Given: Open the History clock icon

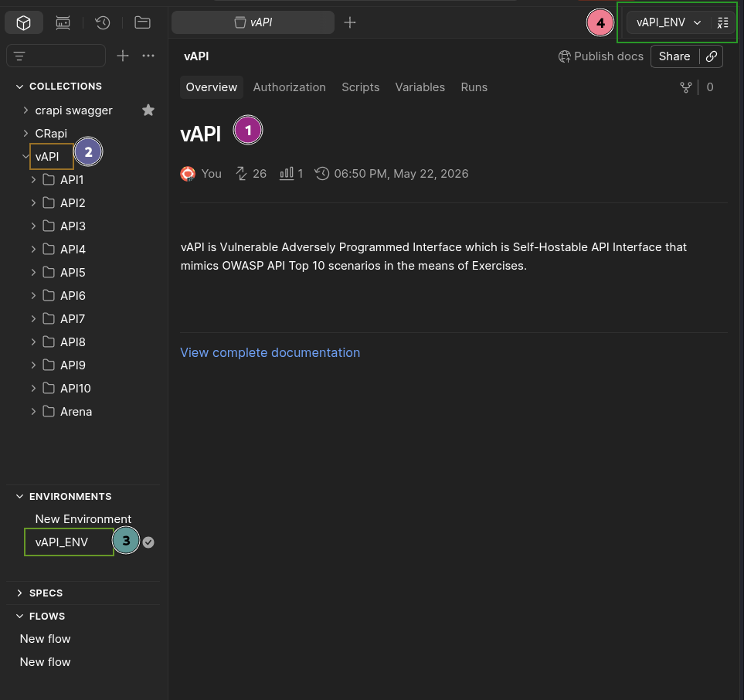Looking at the screenshot, I should (103, 22).
